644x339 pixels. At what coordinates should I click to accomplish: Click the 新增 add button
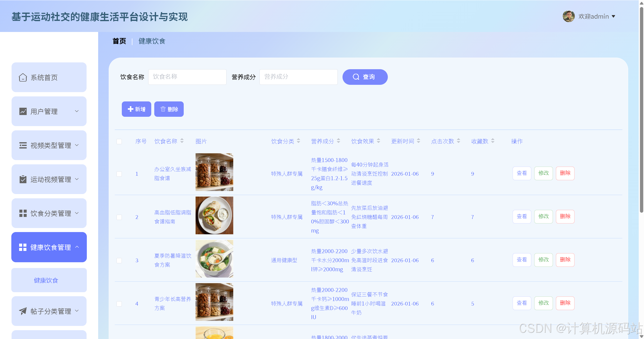136,109
